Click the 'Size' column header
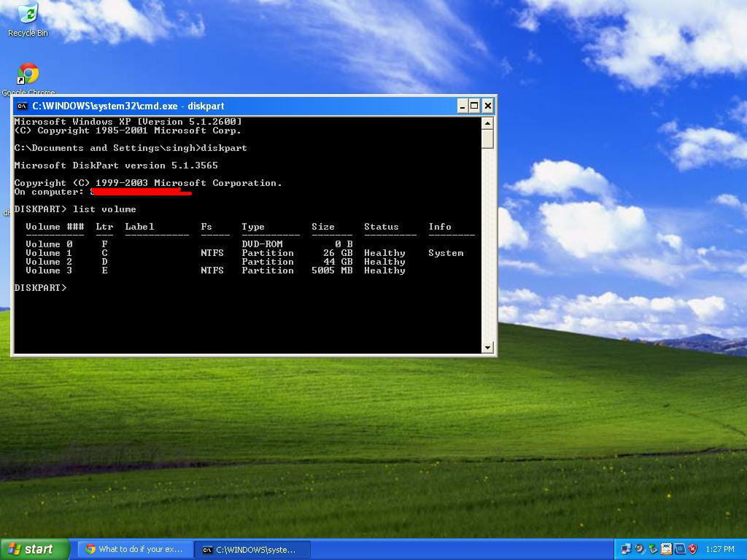 (x=323, y=227)
